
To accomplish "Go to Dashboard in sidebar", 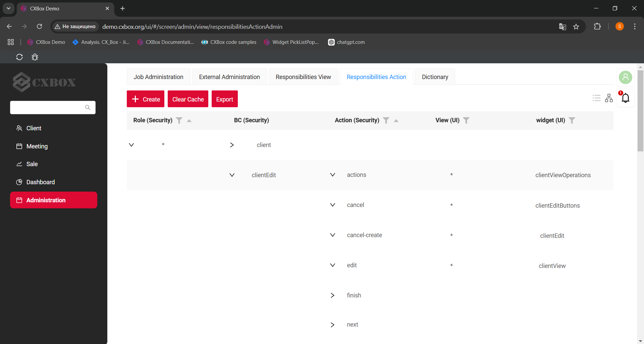I will [x=54, y=182].
